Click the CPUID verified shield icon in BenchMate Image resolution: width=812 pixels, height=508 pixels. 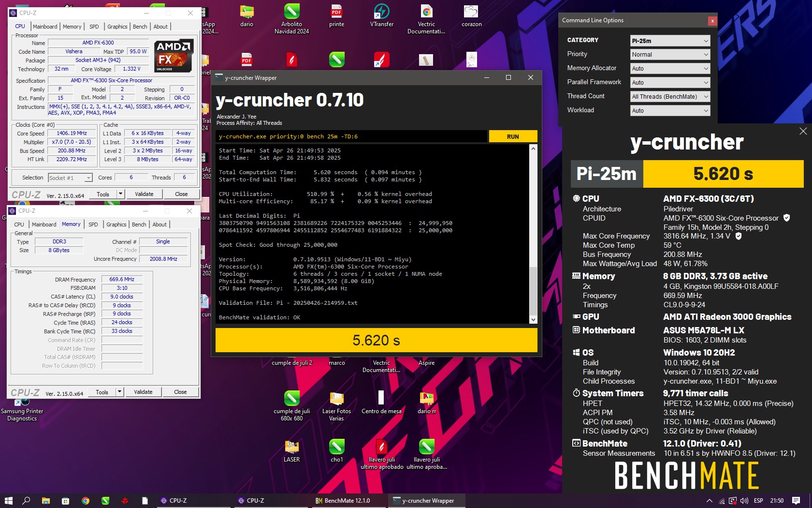pyautogui.click(x=786, y=218)
